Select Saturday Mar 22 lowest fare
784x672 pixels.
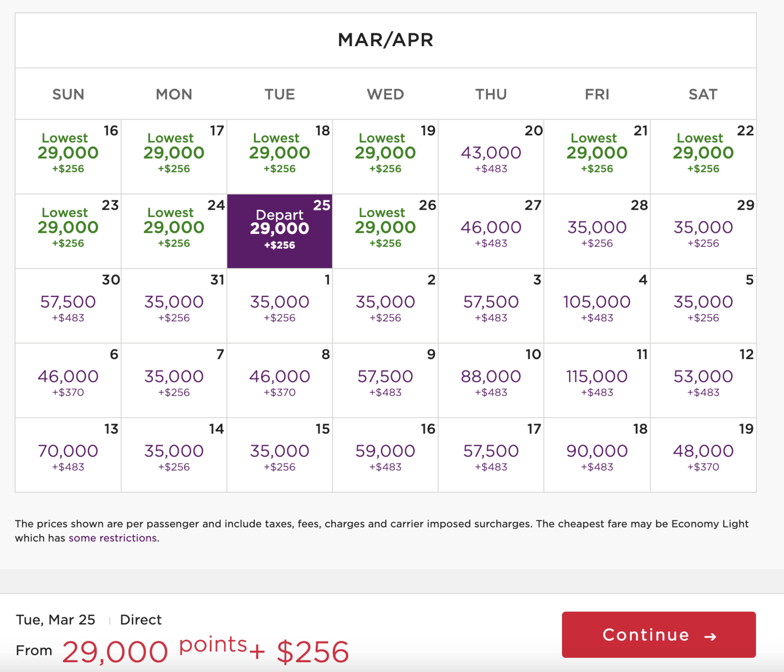[703, 154]
